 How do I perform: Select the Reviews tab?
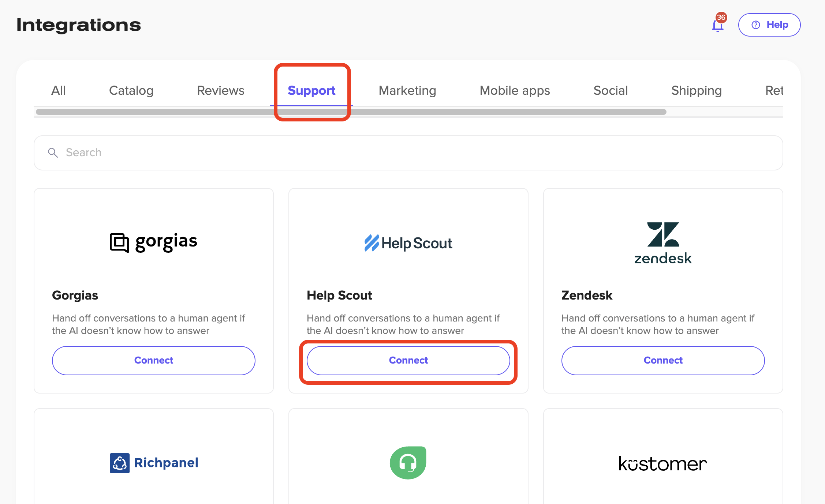tap(220, 90)
